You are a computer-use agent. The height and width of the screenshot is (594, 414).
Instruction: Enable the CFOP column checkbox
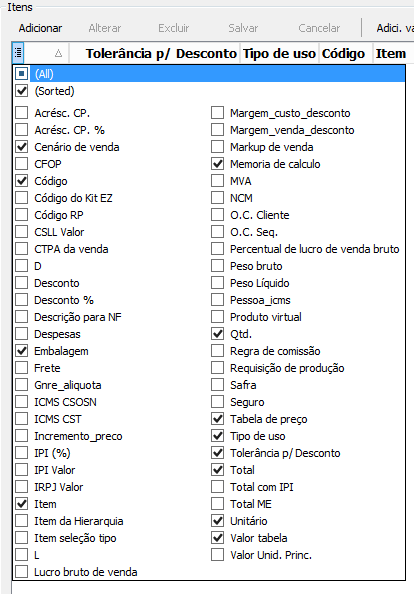point(22,164)
